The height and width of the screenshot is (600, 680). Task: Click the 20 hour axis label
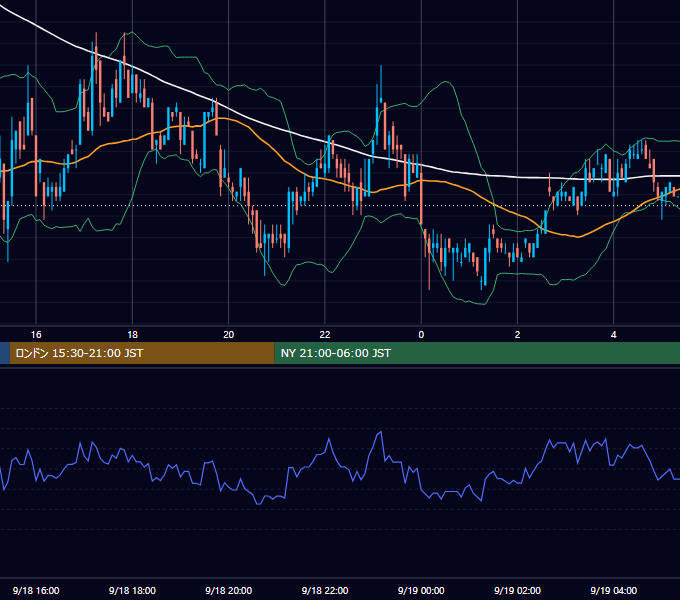click(229, 335)
